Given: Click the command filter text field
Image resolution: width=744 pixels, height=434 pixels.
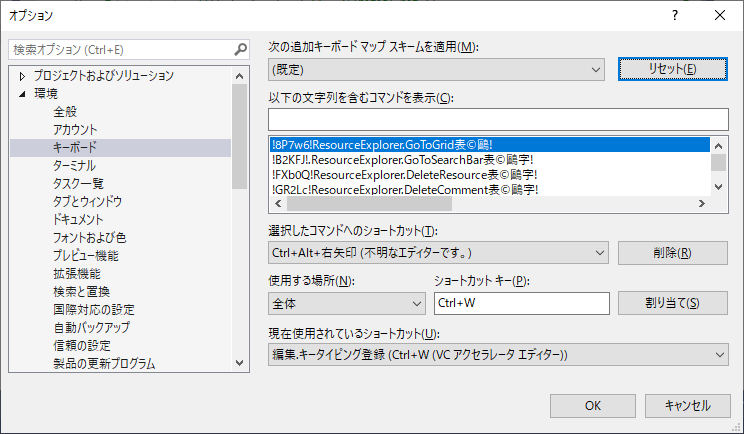Looking at the screenshot, I should click(498, 118).
